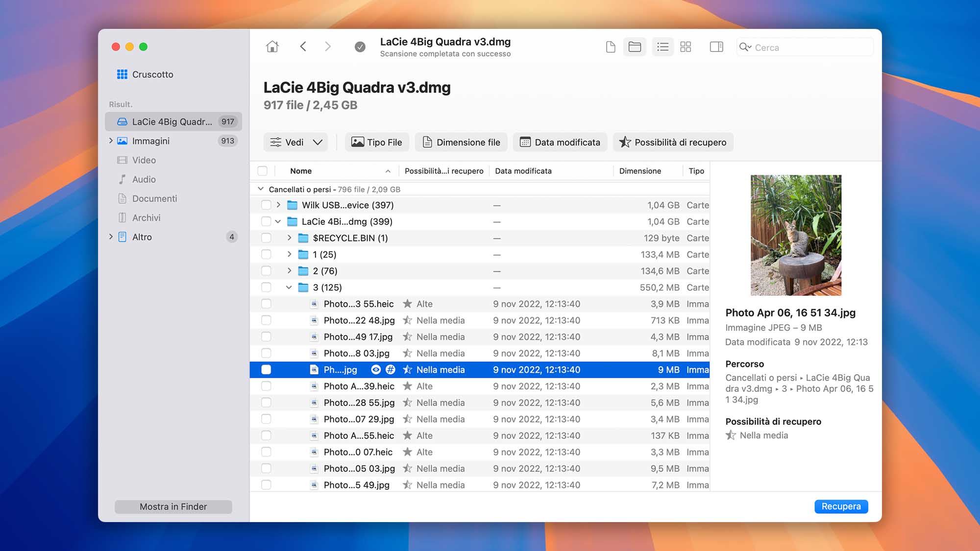Click the Wilk USB...evice folder icon

292,205
